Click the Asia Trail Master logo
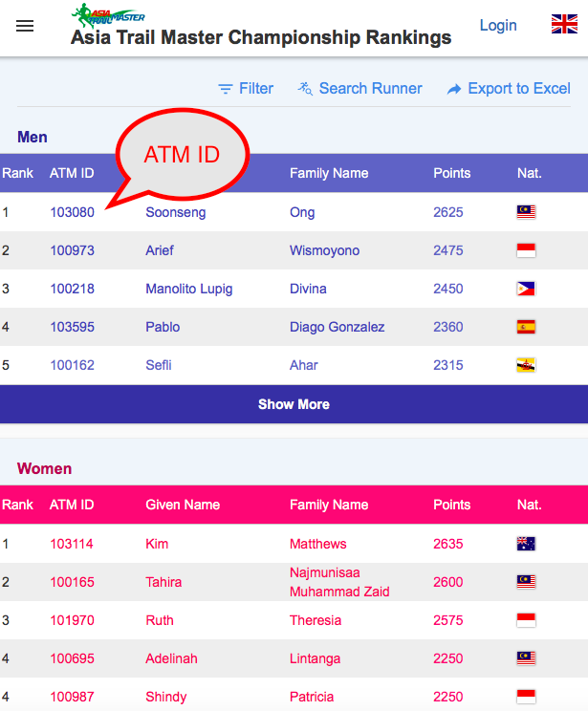588x711 pixels. (108, 15)
